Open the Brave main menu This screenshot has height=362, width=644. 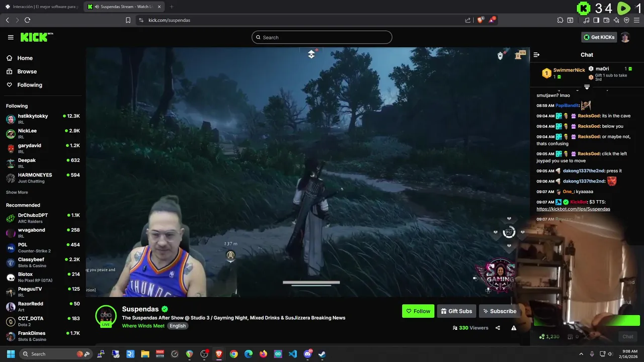coord(636,20)
